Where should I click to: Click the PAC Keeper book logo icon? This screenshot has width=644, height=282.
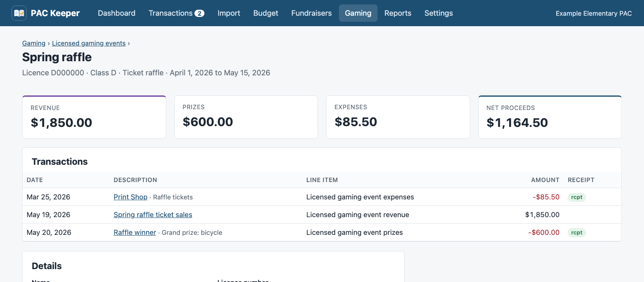pyautogui.click(x=19, y=13)
